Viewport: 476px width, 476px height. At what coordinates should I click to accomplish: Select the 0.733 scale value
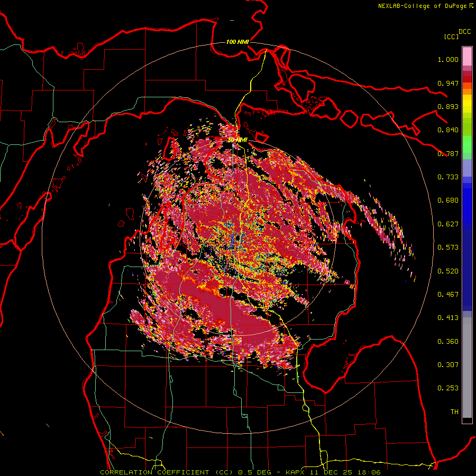(448, 177)
